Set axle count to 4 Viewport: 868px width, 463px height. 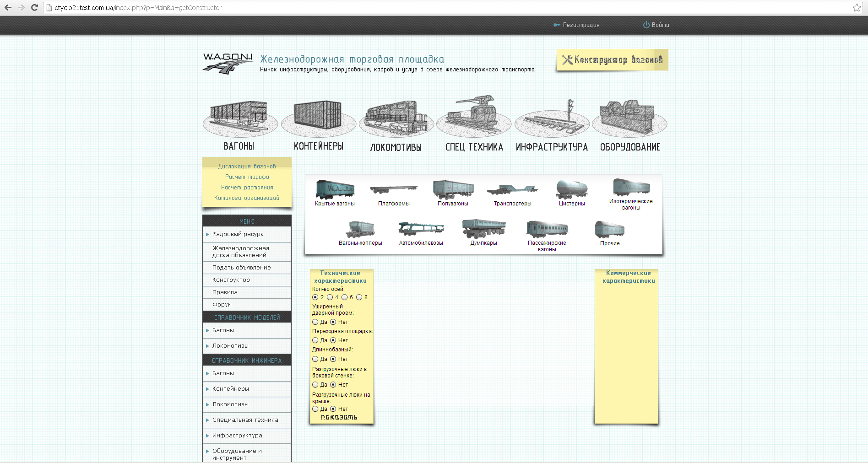(x=330, y=297)
